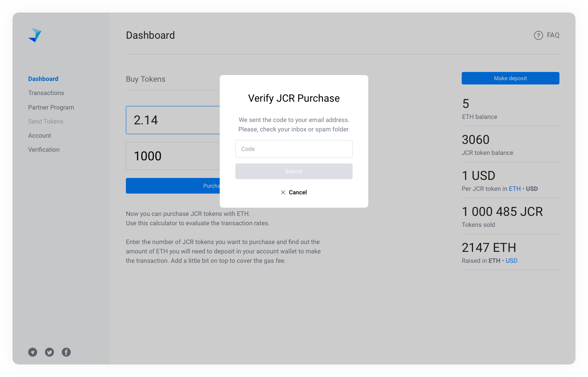
Task: Cancel the JCR purchase verification
Action: [298, 192]
